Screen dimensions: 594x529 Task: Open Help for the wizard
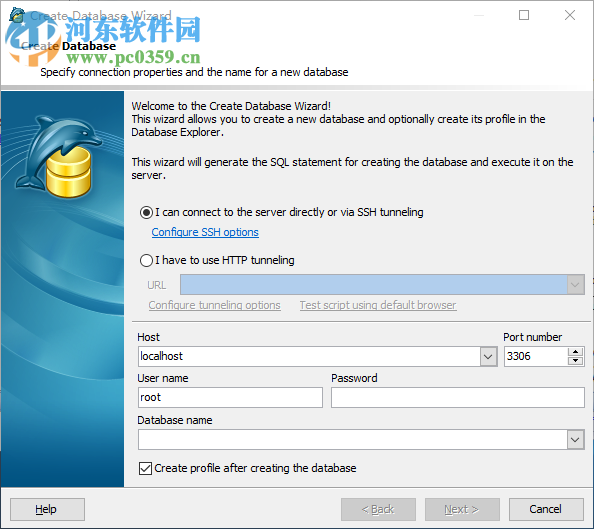pyautogui.click(x=47, y=510)
